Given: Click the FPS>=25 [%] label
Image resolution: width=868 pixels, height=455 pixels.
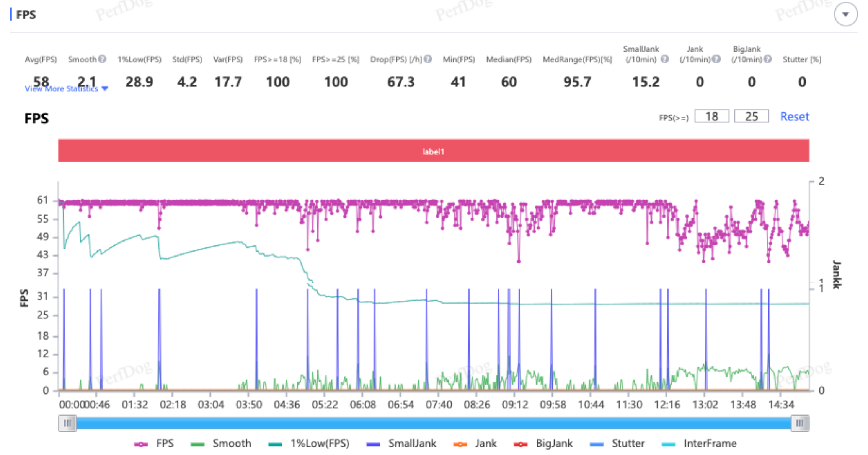Looking at the screenshot, I should point(336,59).
